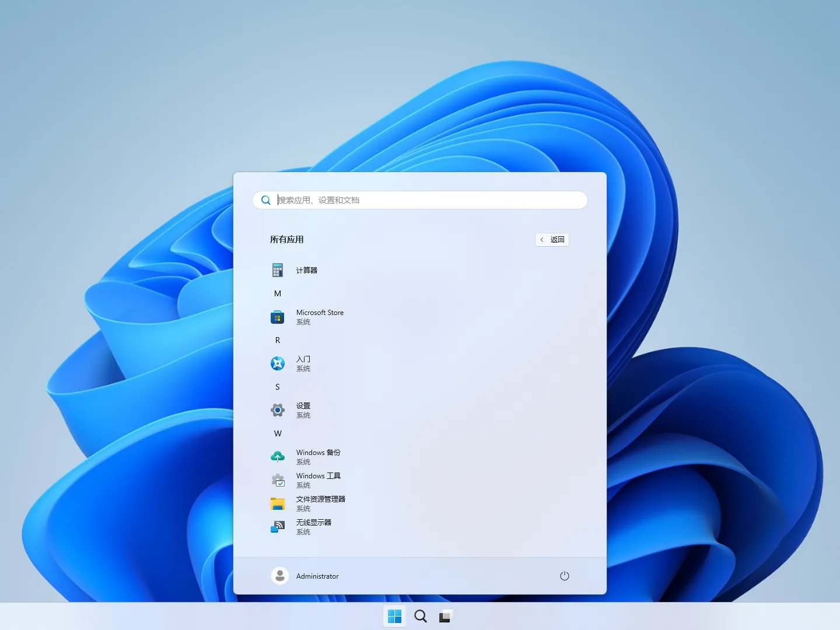Click inside the search input box
Image resolution: width=840 pixels, height=630 pixels.
pyautogui.click(x=419, y=200)
